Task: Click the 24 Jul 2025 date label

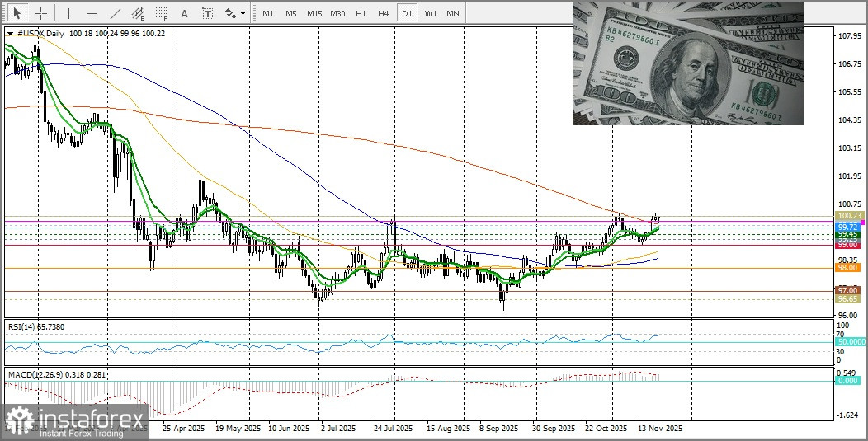Action: coord(393,429)
